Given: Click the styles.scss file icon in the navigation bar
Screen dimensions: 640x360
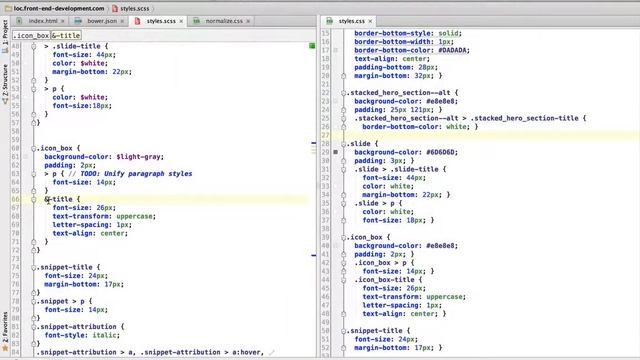Looking at the screenshot, I should (x=115, y=8).
